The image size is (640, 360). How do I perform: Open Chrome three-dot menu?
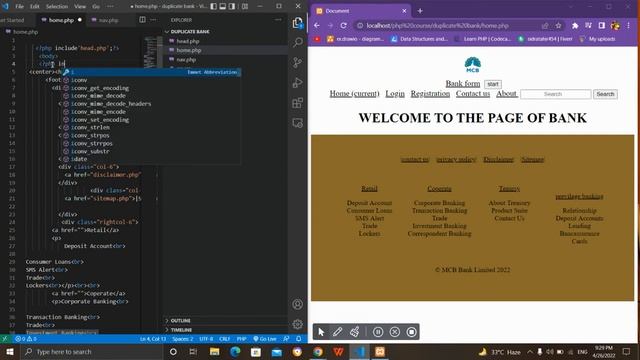[629, 26]
